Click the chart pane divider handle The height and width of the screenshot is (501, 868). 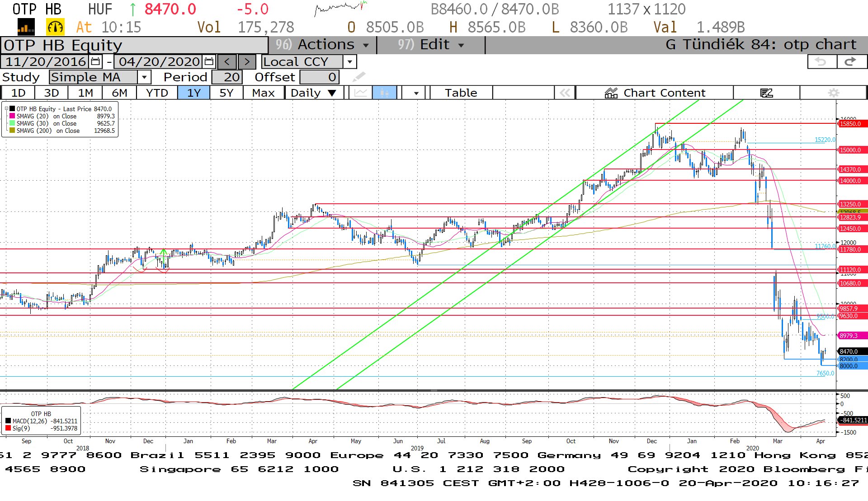tap(434, 390)
